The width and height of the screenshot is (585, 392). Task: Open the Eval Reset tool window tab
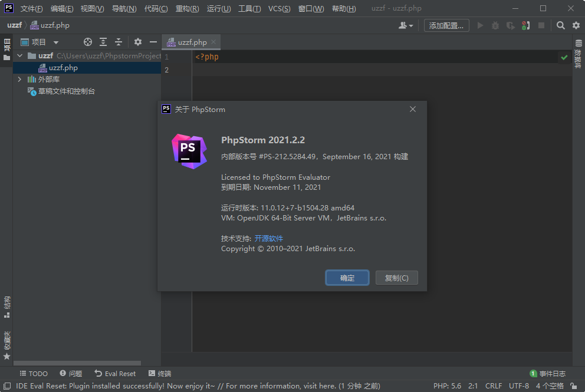coord(115,373)
